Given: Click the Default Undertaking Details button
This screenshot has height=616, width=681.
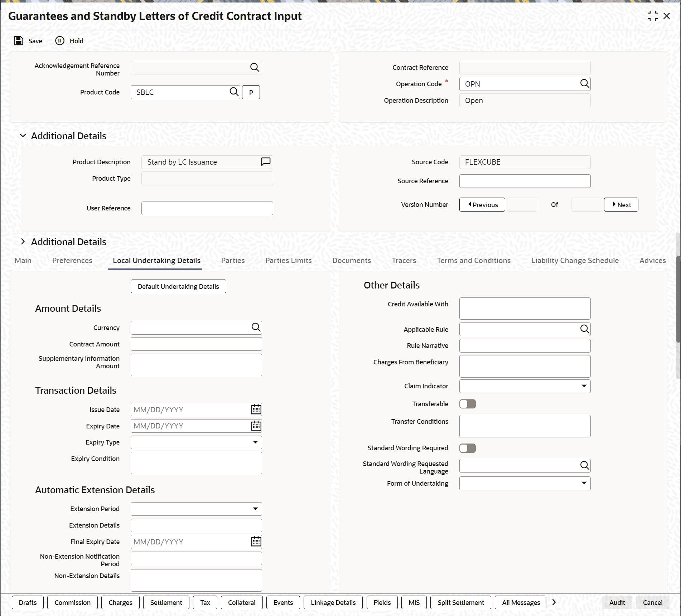Looking at the screenshot, I should [x=178, y=286].
